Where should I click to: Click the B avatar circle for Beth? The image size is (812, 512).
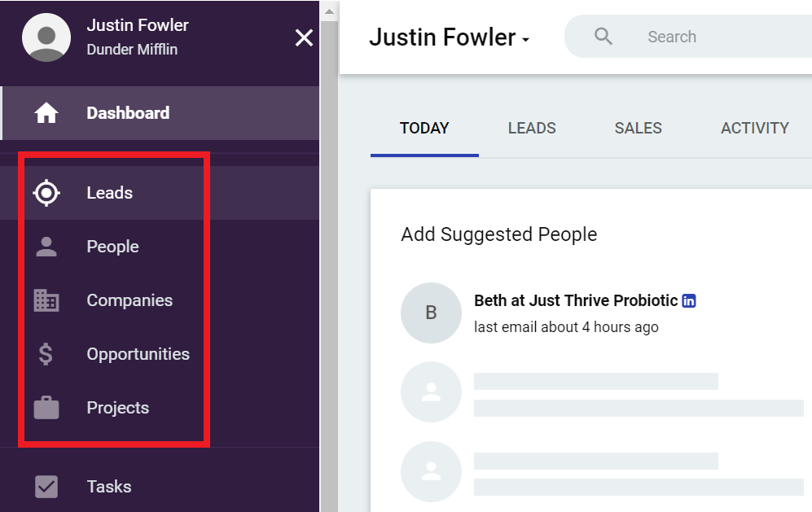[x=431, y=313]
